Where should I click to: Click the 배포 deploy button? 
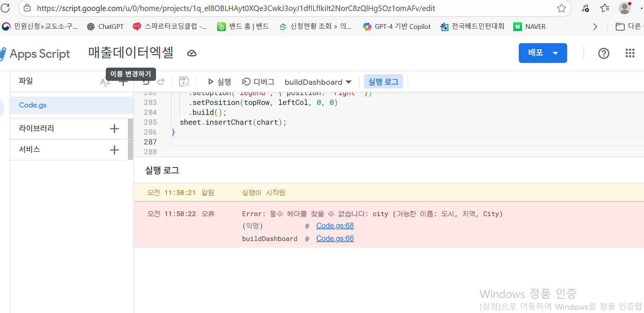(543, 53)
